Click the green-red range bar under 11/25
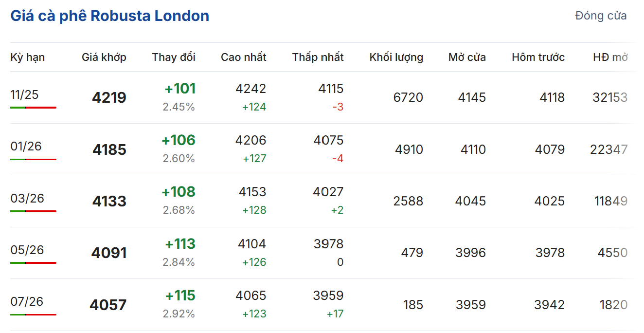 33,107
